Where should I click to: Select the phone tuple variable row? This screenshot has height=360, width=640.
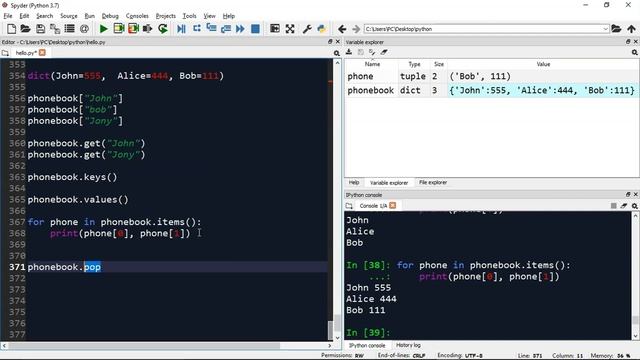[491, 76]
